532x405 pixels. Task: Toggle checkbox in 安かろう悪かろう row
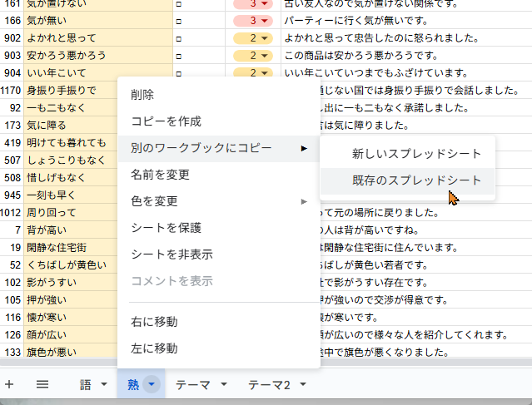(179, 57)
